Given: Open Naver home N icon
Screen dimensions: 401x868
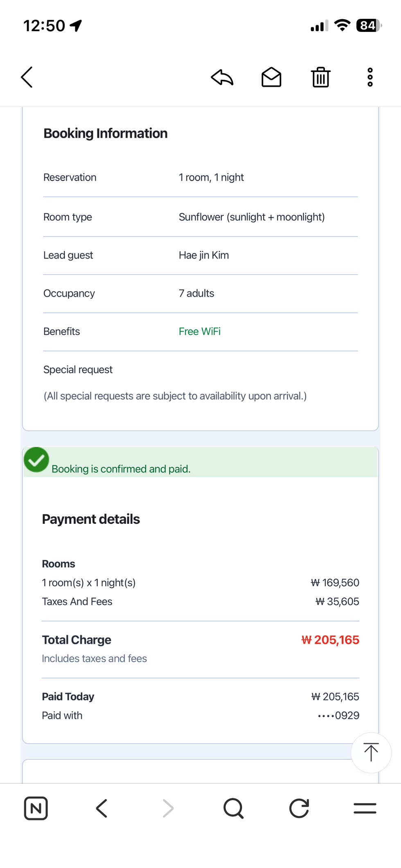Looking at the screenshot, I should point(36,808).
